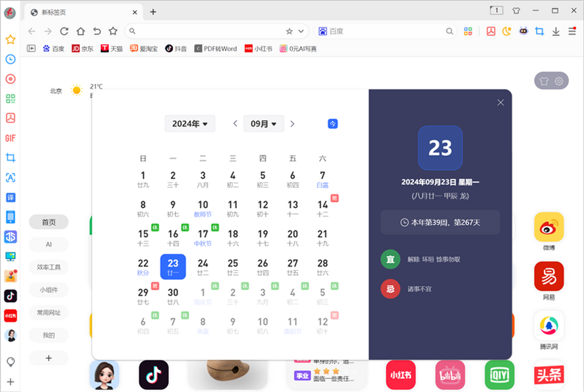Image resolution: width=584 pixels, height=392 pixels.
Task: Close the calendar popup panel
Action: coord(500,103)
